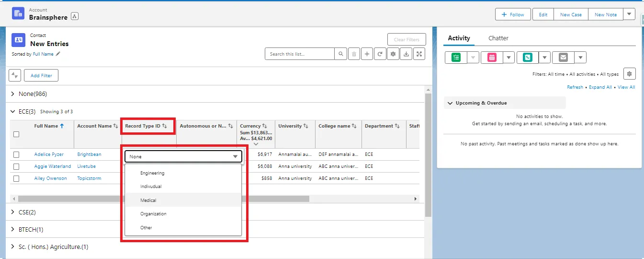This screenshot has width=644, height=259.
Task: Expand Currency summary chevron under Av... $4,621.00
Action: [x=256, y=144]
